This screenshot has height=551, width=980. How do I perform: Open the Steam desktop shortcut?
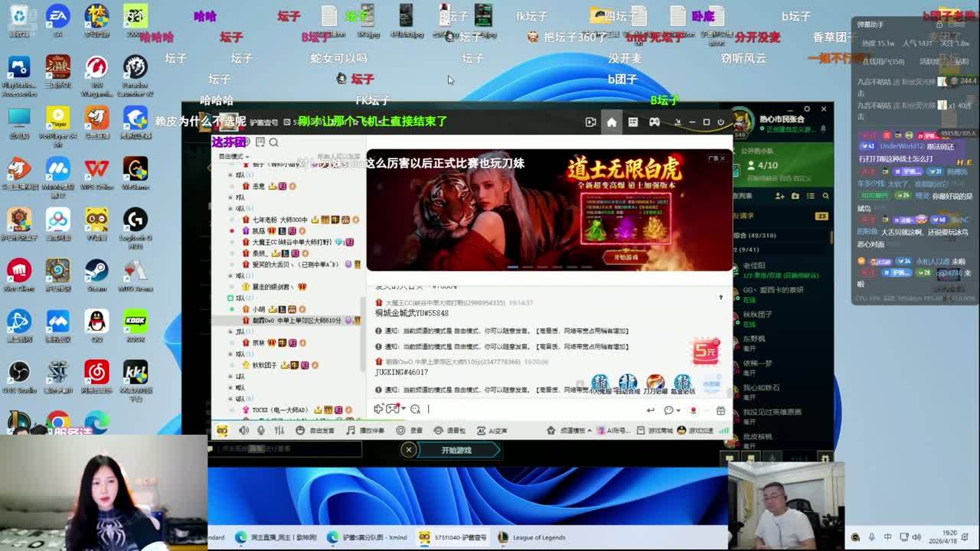(96, 276)
